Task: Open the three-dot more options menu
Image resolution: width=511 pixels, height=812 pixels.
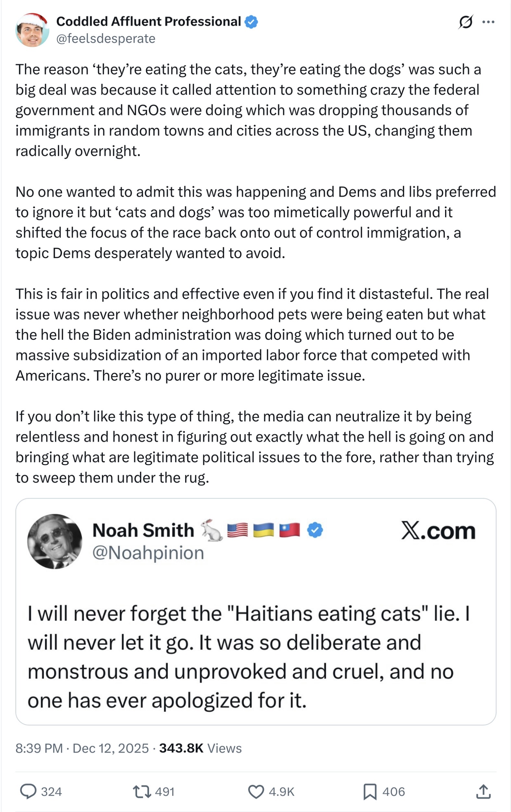Action: [488, 22]
